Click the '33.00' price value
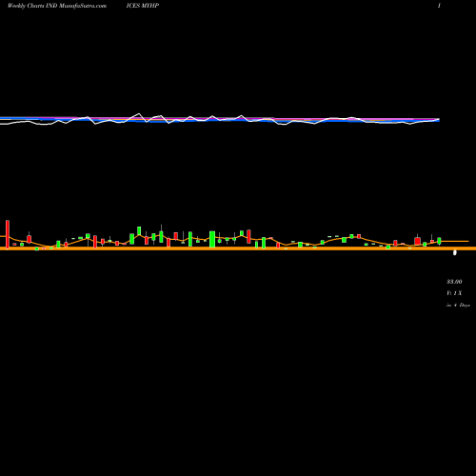476x476 pixels. (x=454, y=282)
